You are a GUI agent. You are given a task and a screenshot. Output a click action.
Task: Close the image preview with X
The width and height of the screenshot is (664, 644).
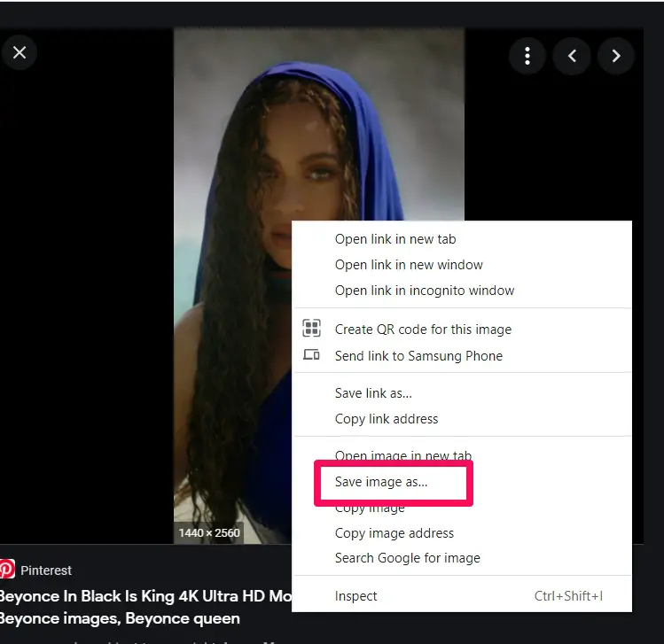pyautogui.click(x=20, y=53)
